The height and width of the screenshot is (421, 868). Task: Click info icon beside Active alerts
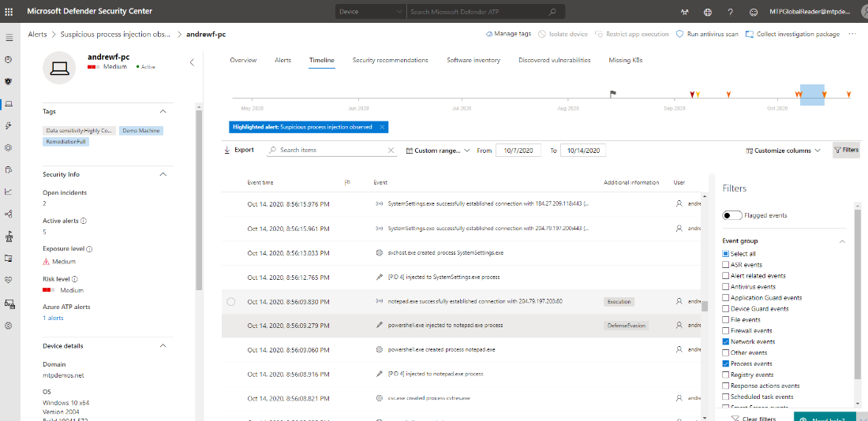click(x=84, y=221)
